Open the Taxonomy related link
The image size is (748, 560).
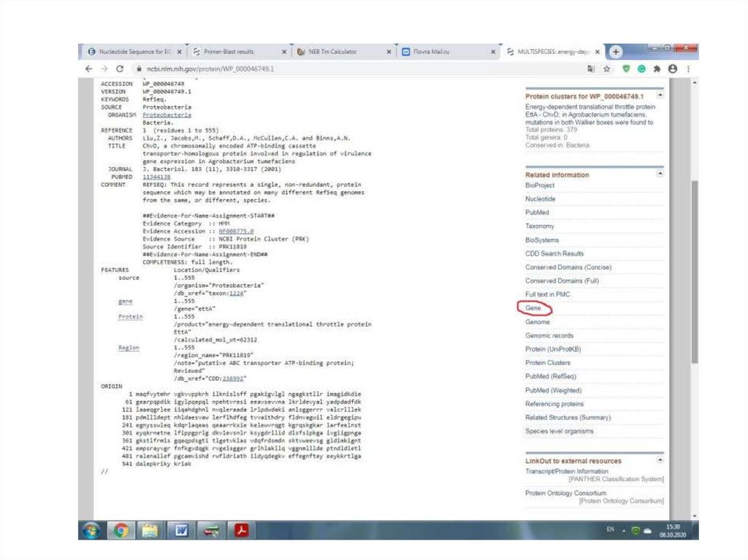click(x=540, y=226)
